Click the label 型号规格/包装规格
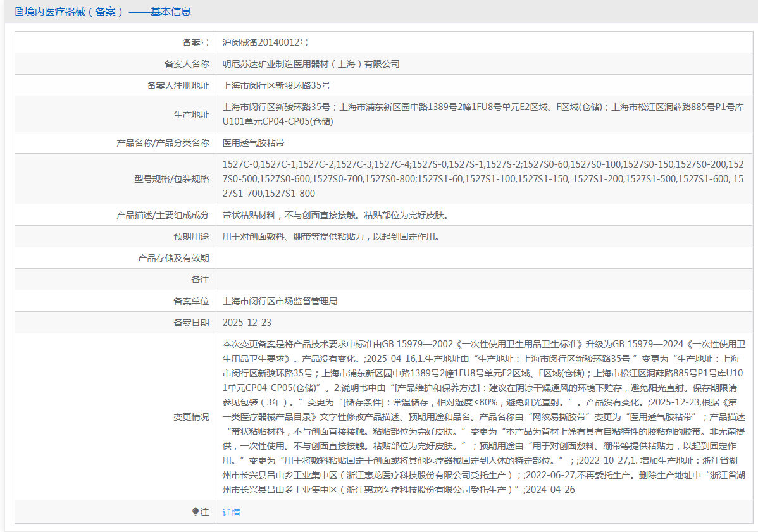The height and width of the screenshot is (532, 758). 171,179
